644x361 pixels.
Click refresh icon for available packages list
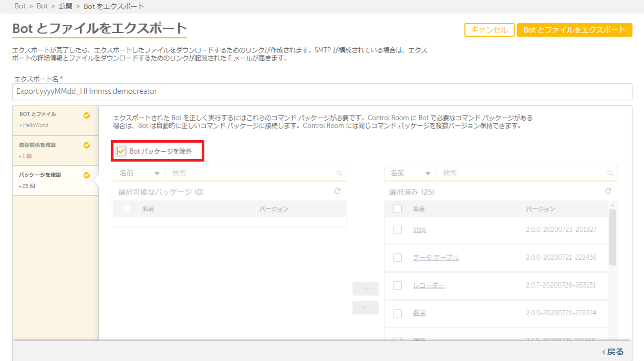(x=337, y=191)
